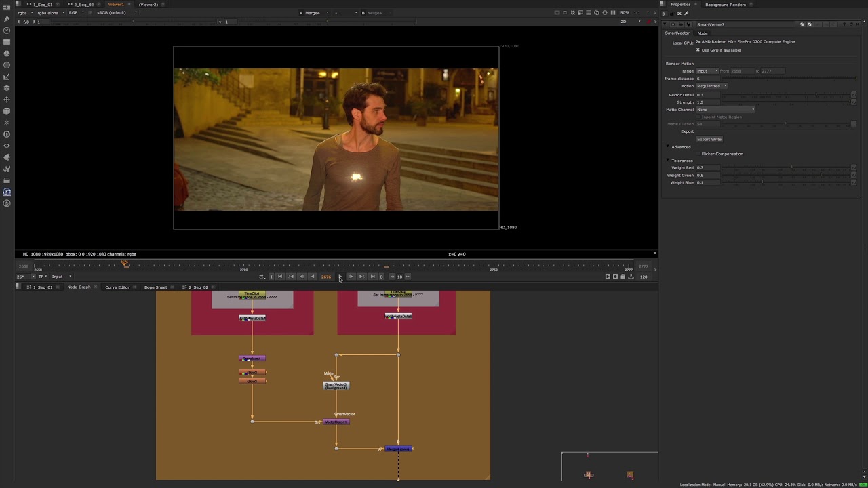The image size is (868, 488).
Task: Open the Background Renders tab
Action: click(x=725, y=5)
